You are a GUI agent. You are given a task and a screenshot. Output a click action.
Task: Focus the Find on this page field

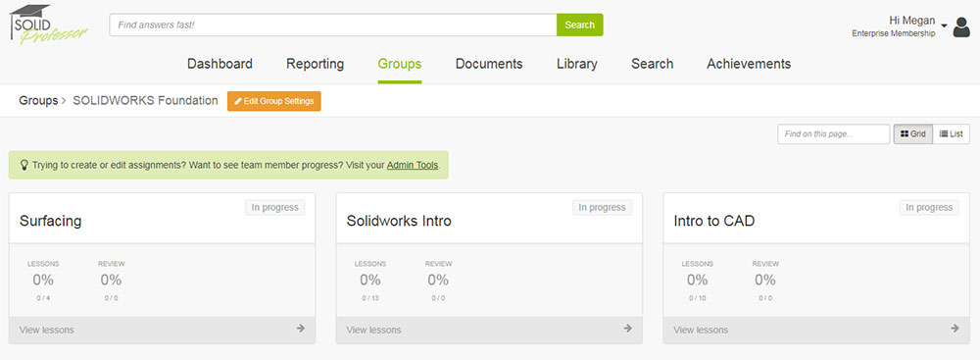(x=834, y=134)
